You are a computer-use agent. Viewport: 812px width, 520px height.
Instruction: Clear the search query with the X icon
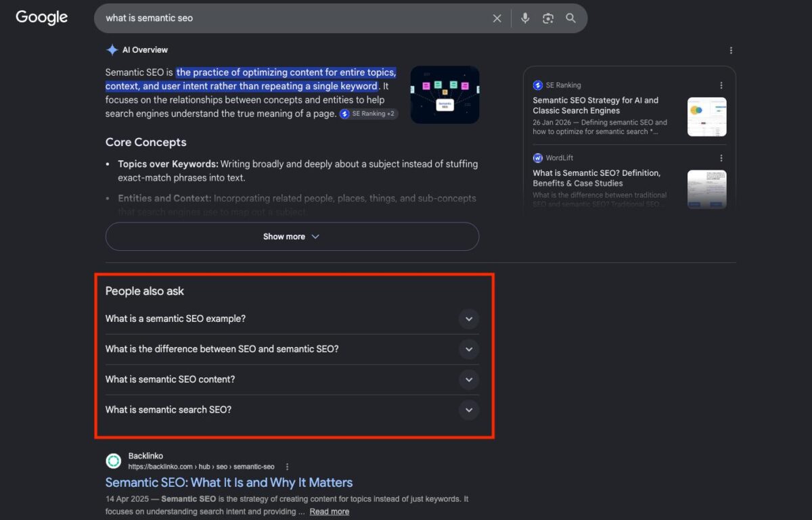497,18
